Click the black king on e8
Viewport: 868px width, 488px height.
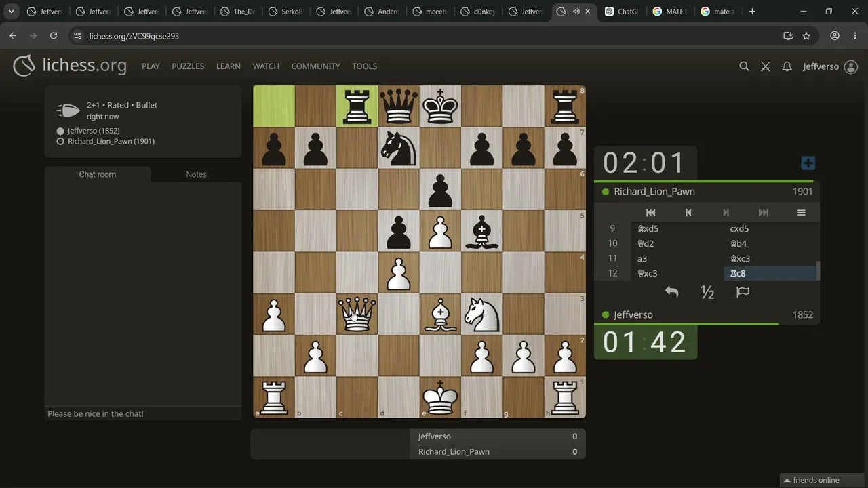coord(441,106)
